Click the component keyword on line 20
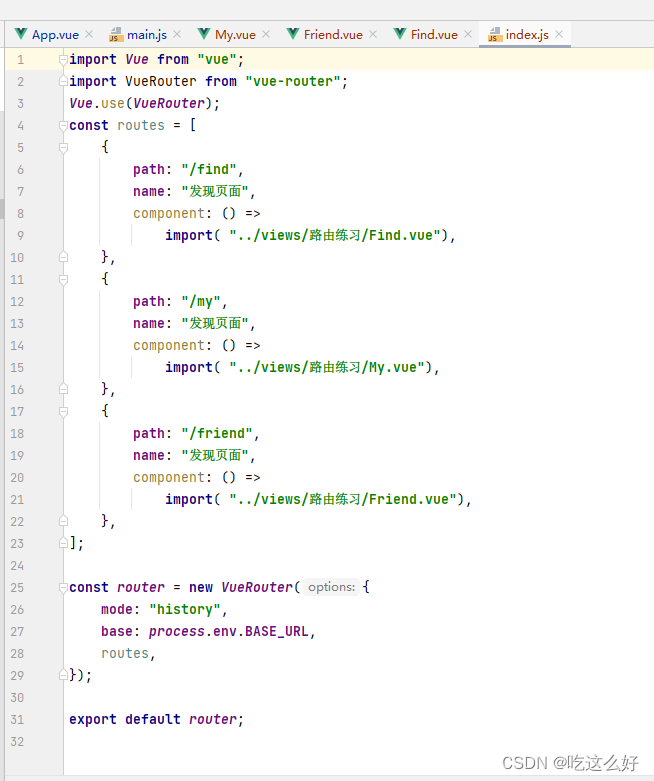The width and height of the screenshot is (654, 781). [169, 478]
